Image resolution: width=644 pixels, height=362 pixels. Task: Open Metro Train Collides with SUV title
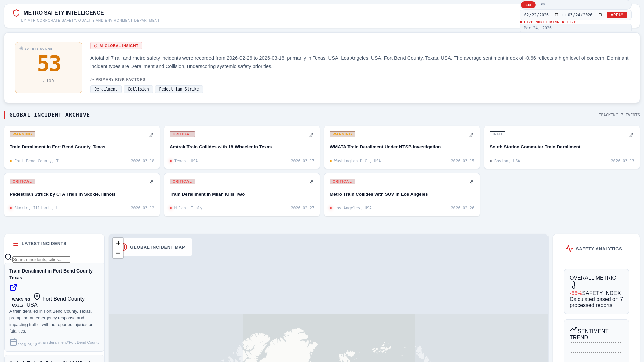click(379, 194)
